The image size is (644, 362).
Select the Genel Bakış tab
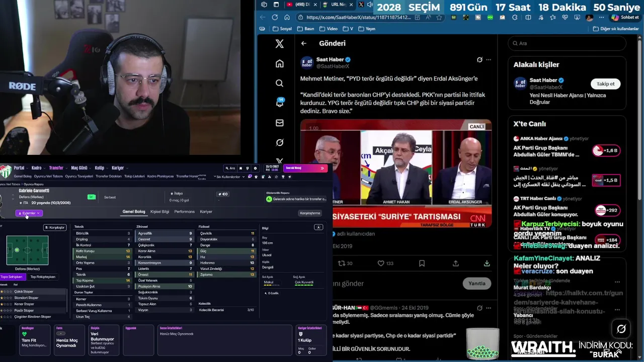(134, 212)
